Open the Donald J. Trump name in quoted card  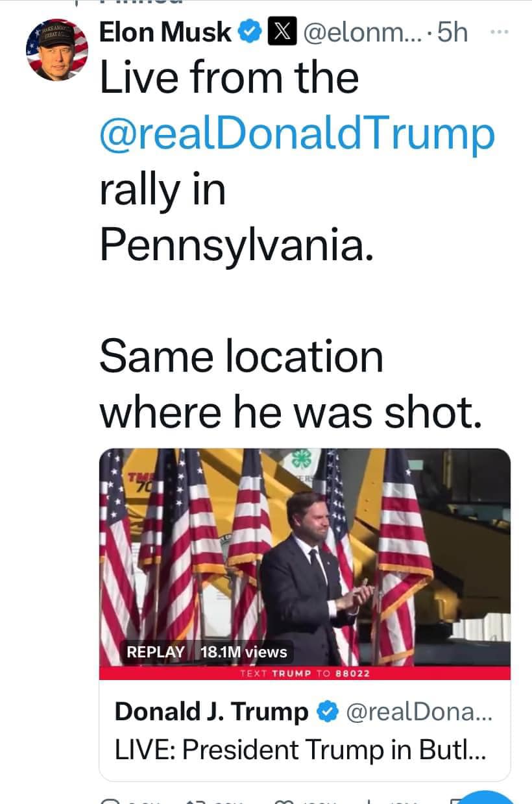coord(212,713)
